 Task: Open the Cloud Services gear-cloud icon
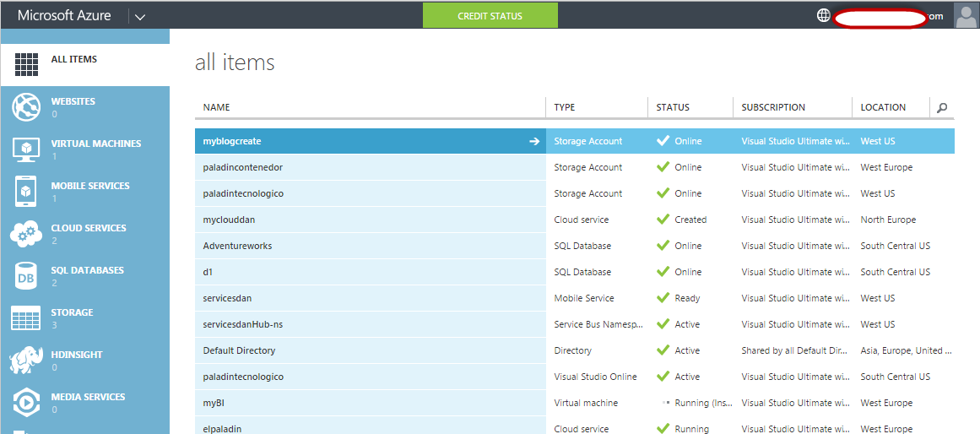point(27,234)
